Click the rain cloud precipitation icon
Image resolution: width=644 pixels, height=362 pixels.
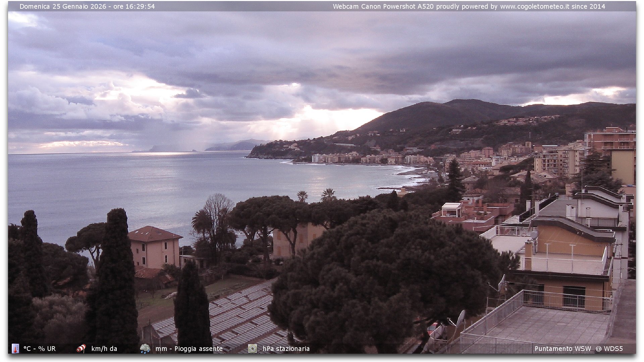(x=145, y=349)
